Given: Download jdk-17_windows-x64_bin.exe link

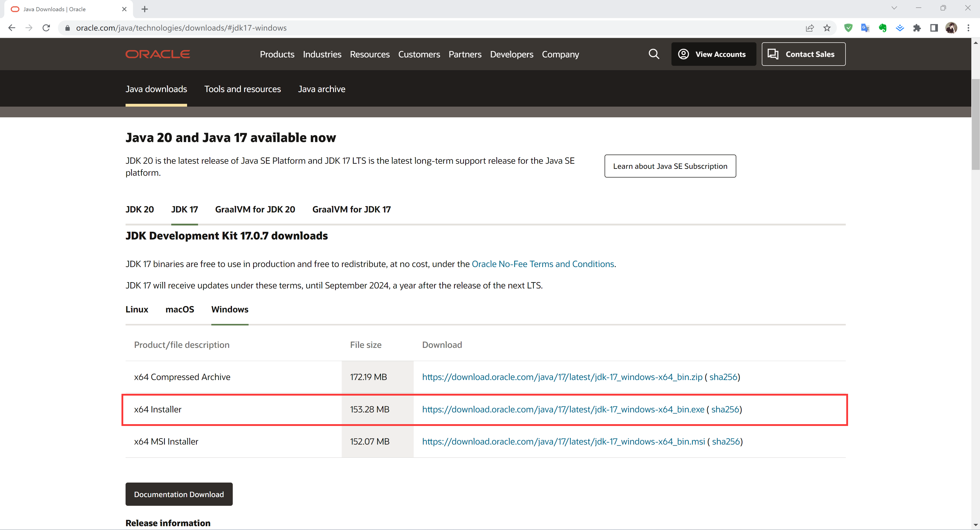Looking at the screenshot, I should point(563,409).
